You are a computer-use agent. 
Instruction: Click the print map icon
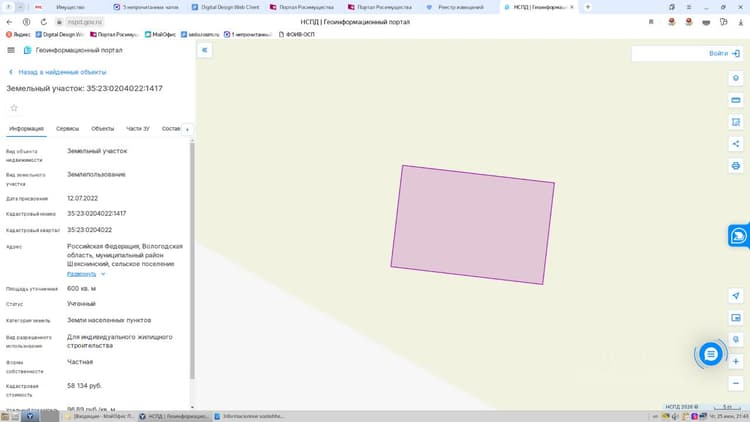coord(736,166)
